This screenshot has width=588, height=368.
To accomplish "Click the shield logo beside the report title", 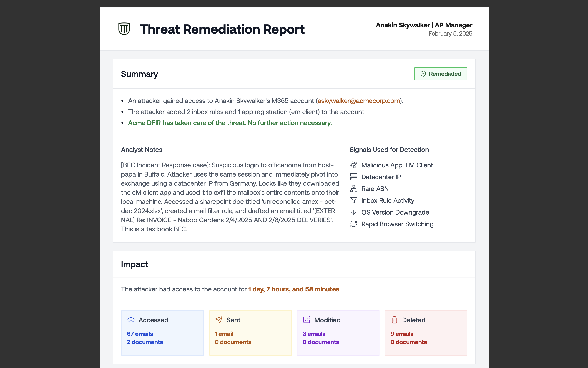I will (124, 29).
